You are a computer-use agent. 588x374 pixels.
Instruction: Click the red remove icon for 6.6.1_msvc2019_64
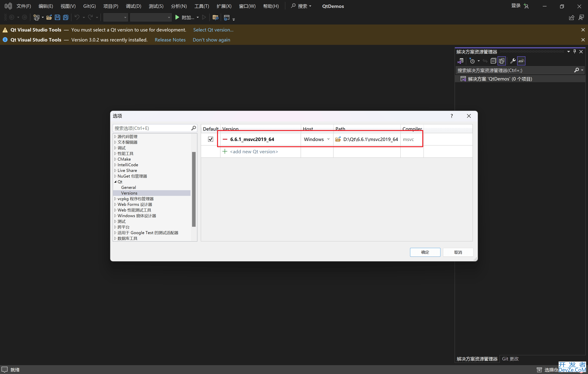pos(225,139)
